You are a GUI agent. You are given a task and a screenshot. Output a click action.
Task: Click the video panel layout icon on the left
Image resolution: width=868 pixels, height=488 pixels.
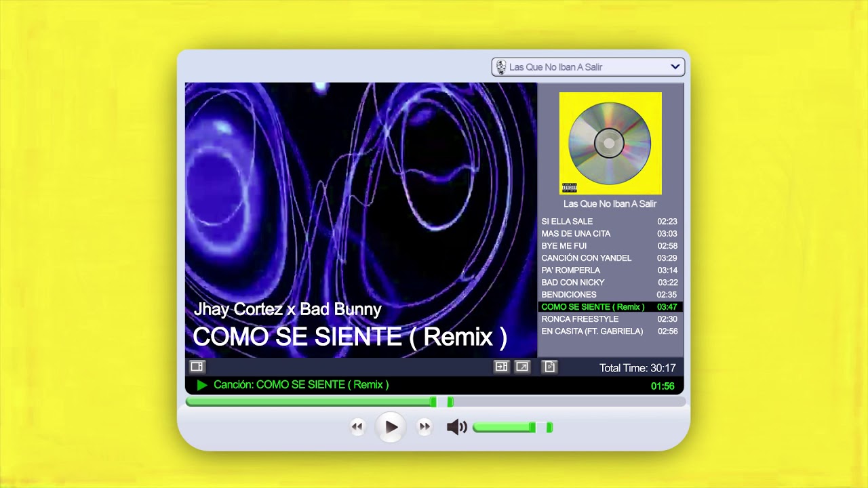coord(197,367)
